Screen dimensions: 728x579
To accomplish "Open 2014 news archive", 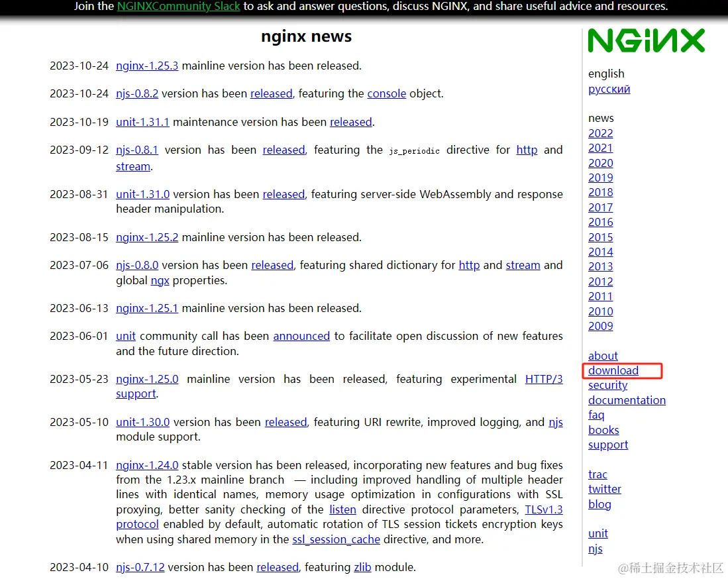I will pyautogui.click(x=601, y=252).
